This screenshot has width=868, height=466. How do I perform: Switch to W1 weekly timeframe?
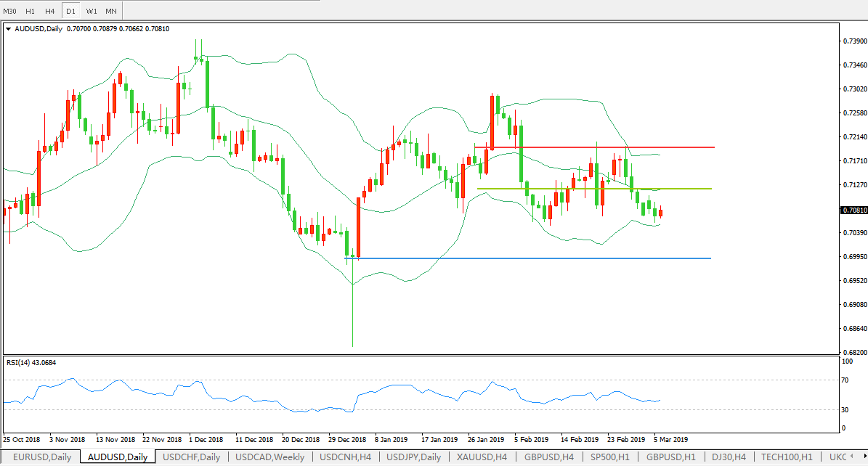click(x=91, y=11)
